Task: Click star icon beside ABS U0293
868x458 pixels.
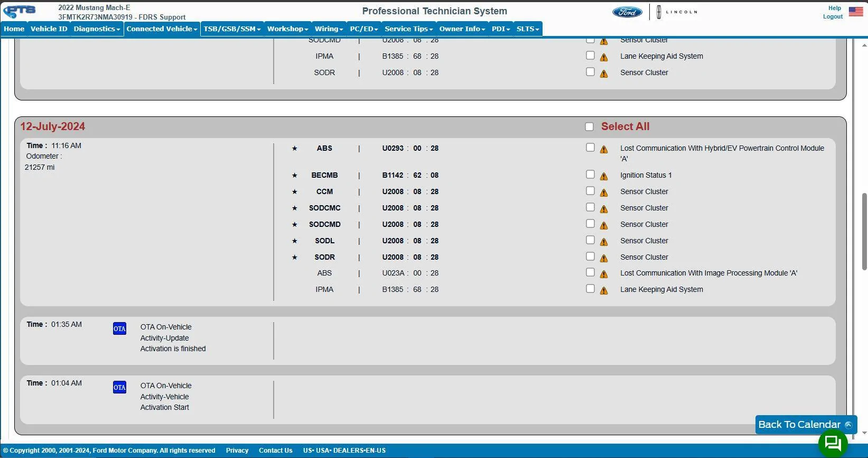Action: (x=295, y=149)
